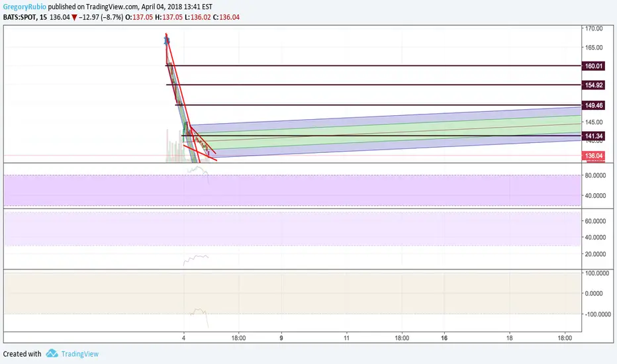Open the GregoryRubio author link

point(24,7)
